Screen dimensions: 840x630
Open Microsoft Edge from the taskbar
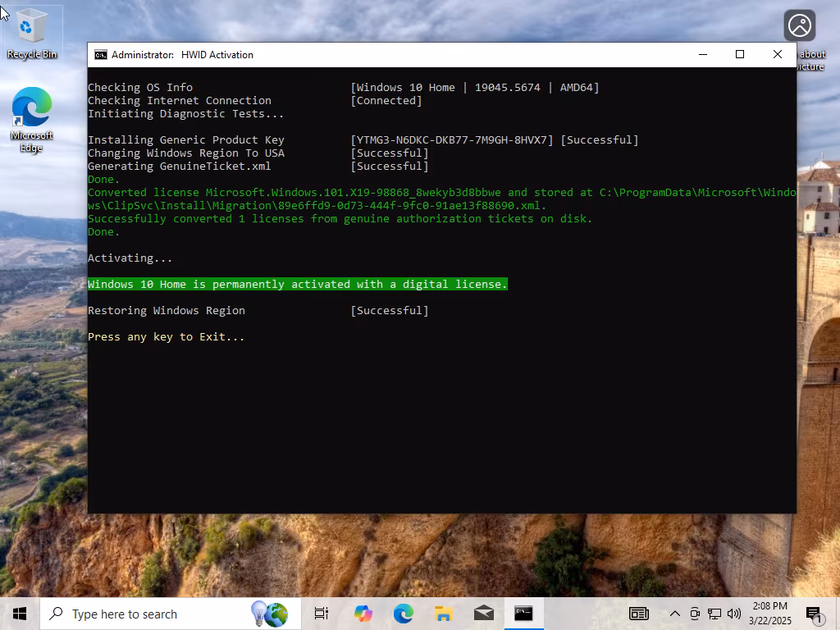point(404,614)
